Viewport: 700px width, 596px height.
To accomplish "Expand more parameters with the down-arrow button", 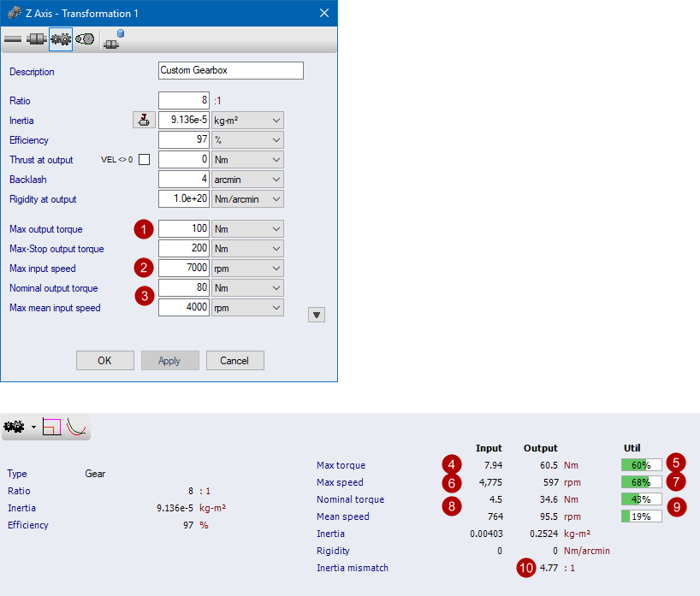I will 317,315.
